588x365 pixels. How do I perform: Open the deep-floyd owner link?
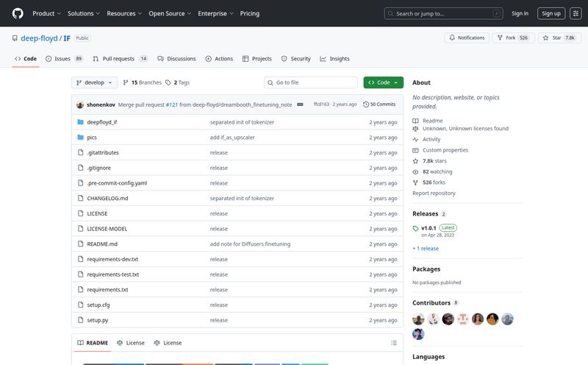[39, 38]
